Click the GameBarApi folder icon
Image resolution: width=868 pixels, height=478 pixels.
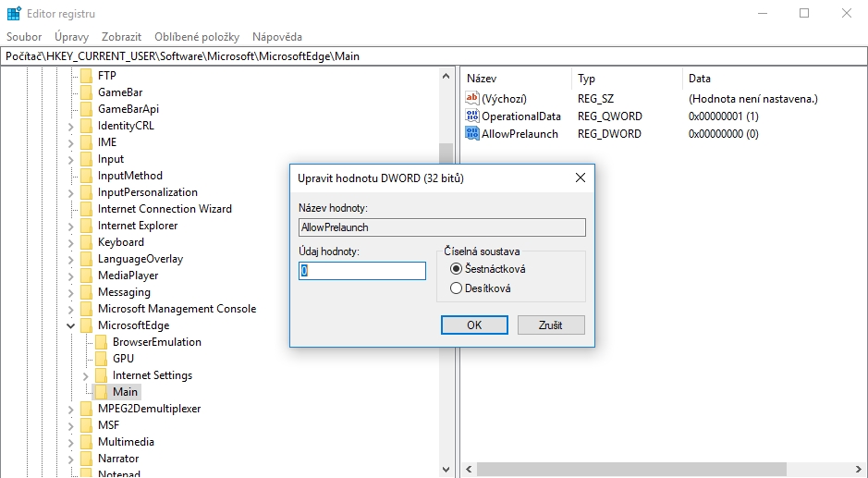click(86, 108)
